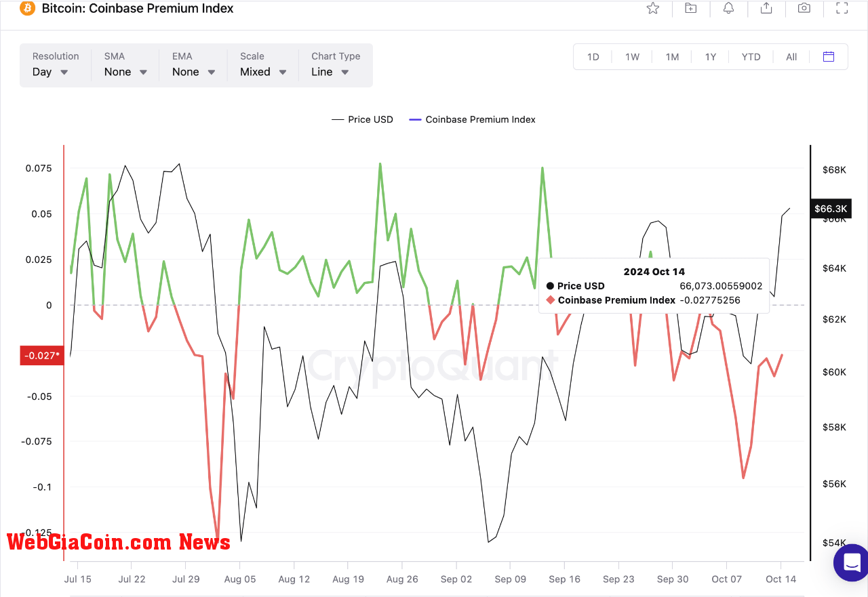Choose the YTD time range
868x597 pixels.
(x=751, y=57)
